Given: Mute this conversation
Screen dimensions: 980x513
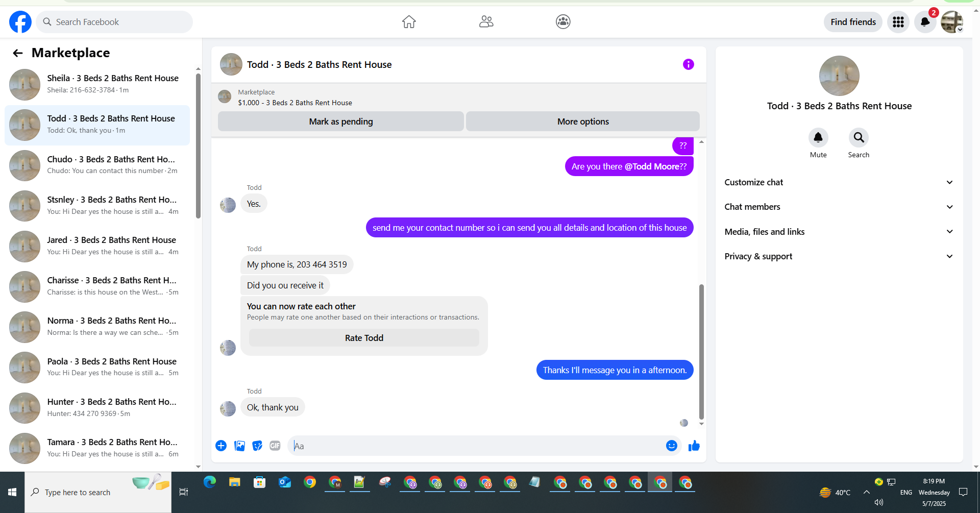Looking at the screenshot, I should [818, 138].
